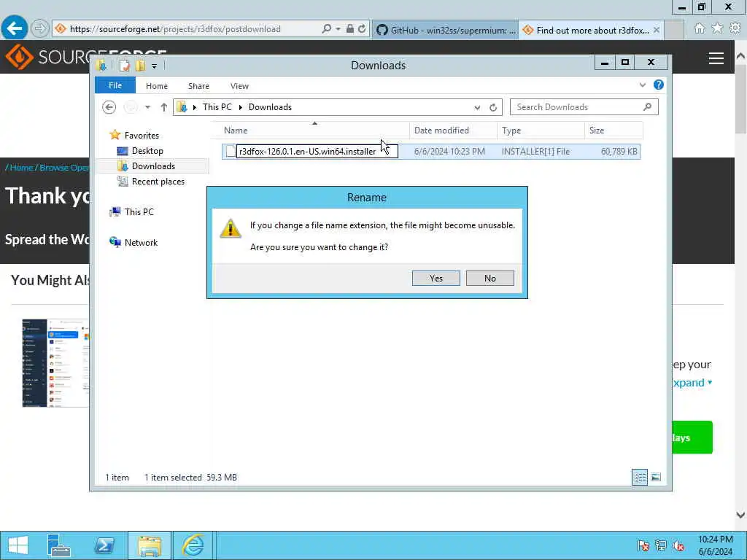The width and height of the screenshot is (747, 560).
Task: Open IE Favorites star
Action: (717, 29)
